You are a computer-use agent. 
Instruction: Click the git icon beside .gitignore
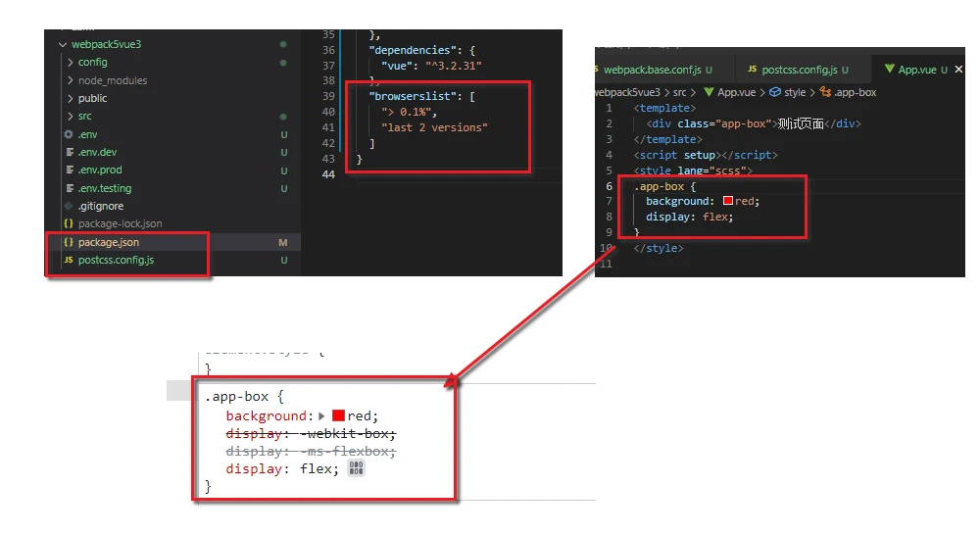click(69, 206)
